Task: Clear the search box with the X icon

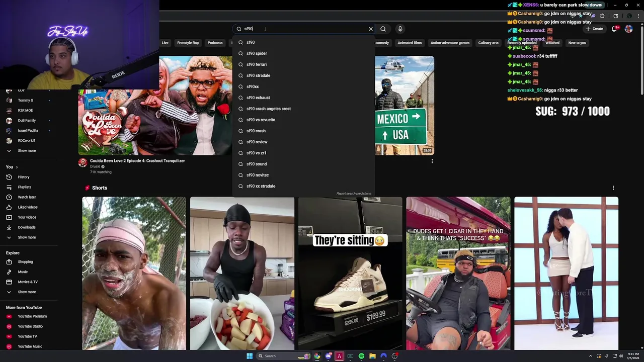Action: [x=371, y=29]
